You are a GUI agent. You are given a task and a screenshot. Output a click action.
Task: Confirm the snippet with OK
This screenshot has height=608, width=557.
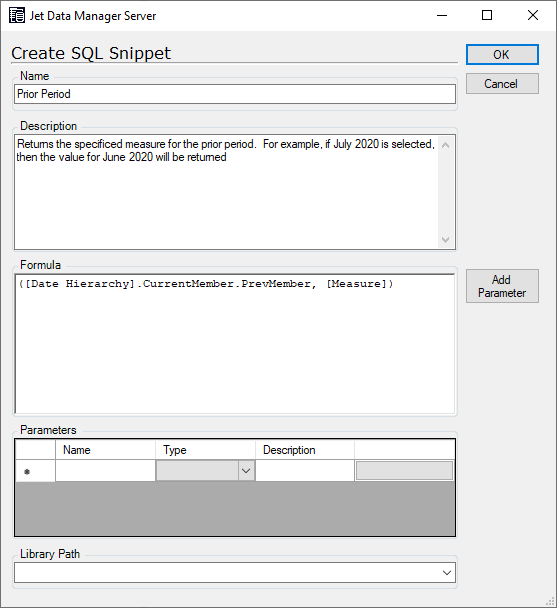tap(502, 54)
